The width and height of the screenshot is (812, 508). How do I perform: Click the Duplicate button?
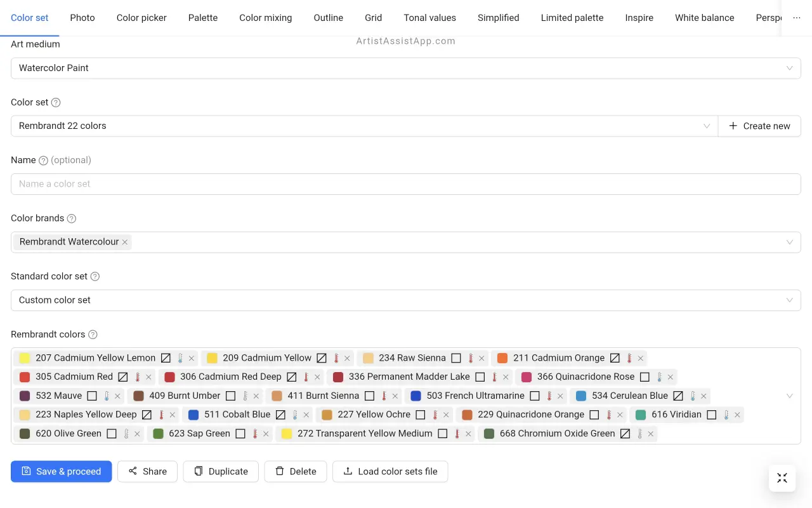tap(221, 471)
